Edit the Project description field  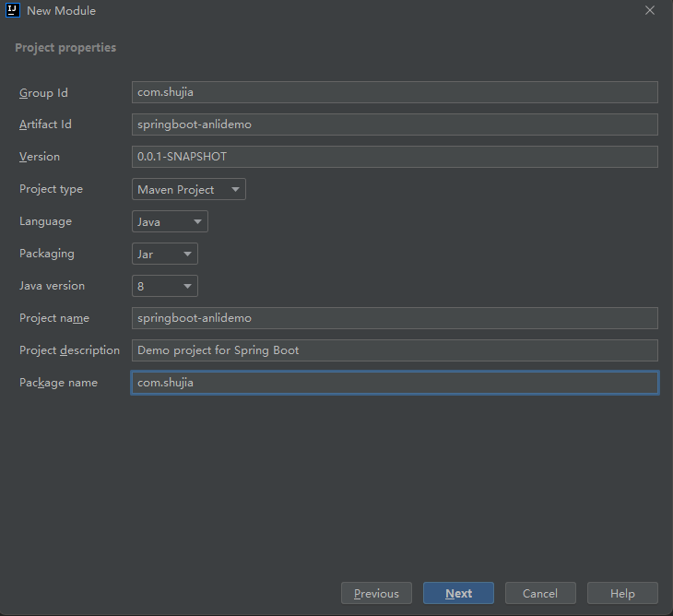395,350
